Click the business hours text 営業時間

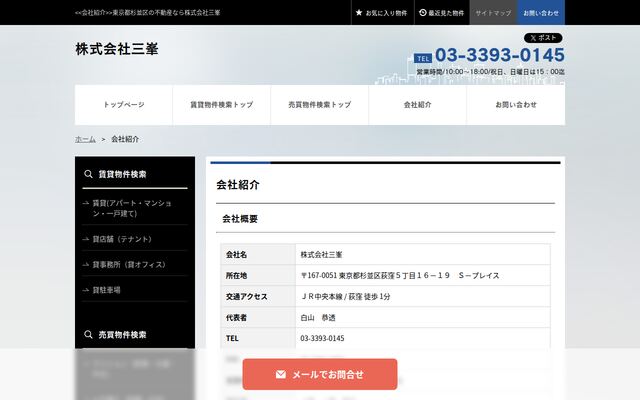click(491, 72)
